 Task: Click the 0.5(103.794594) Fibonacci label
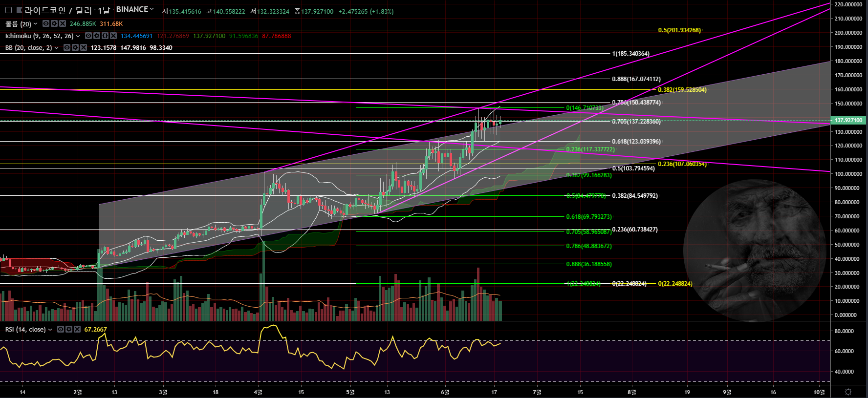click(633, 168)
